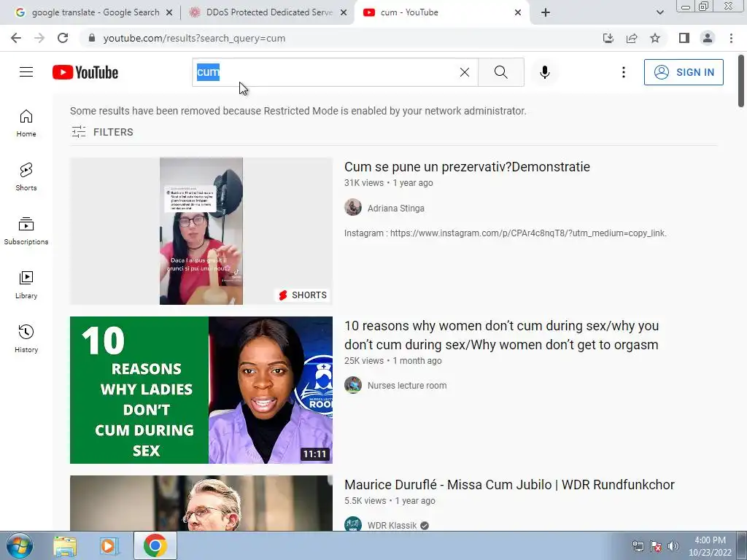
Task: Click the Shorts video thumbnail
Action: [201, 231]
